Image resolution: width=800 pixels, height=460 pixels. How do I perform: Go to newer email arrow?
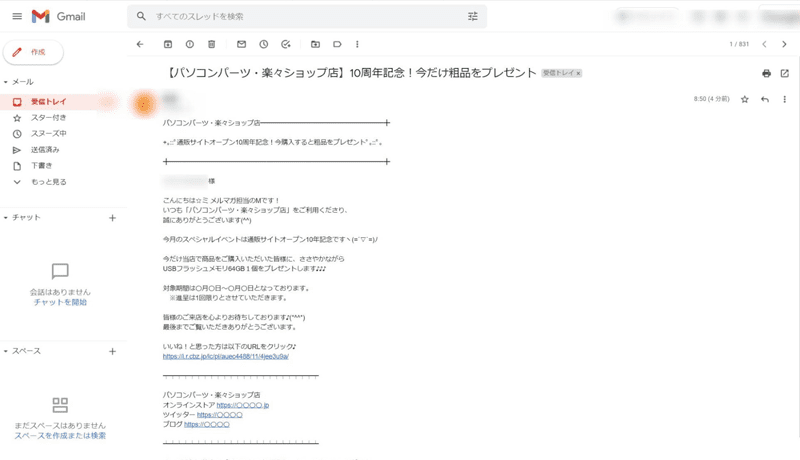click(764, 44)
